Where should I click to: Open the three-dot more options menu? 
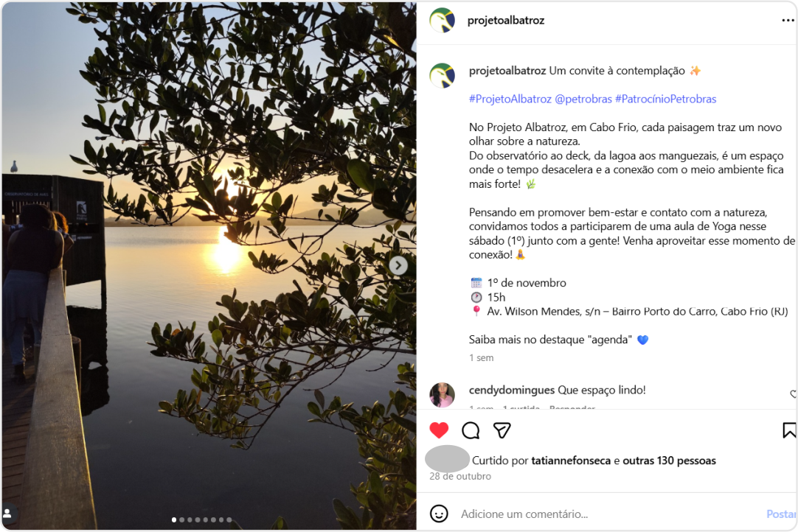[788, 21]
